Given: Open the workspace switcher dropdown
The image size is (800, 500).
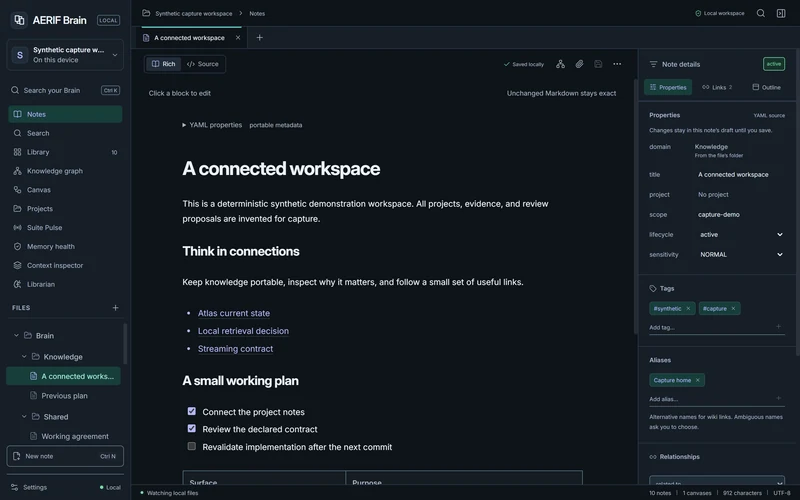Looking at the screenshot, I should click(65, 55).
